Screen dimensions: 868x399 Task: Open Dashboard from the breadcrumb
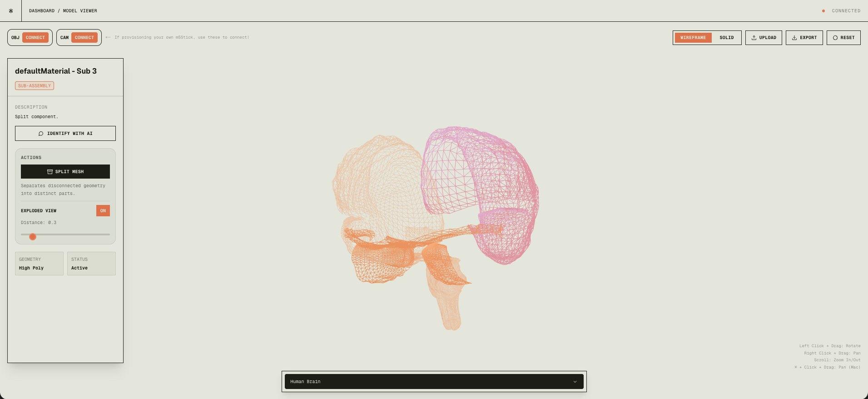click(42, 11)
